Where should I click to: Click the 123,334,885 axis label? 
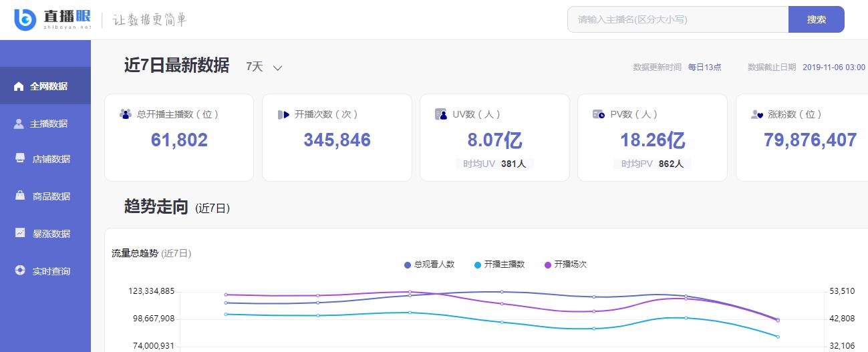152,291
